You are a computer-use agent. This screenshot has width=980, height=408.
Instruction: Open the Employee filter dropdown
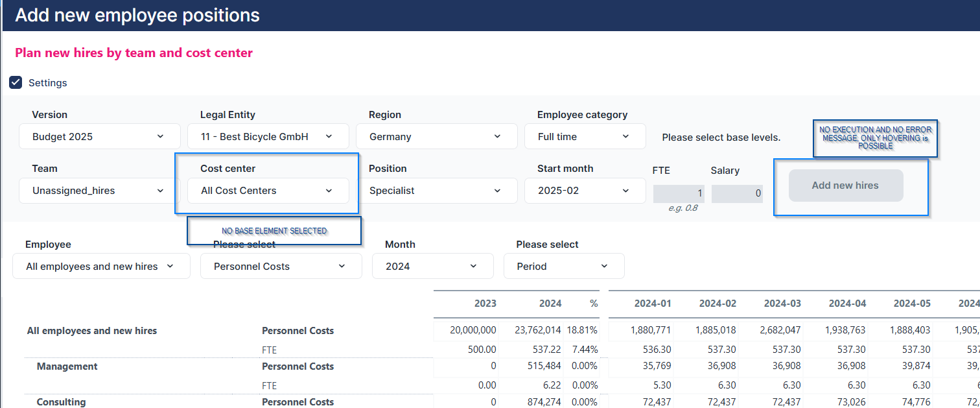(101, 267)
